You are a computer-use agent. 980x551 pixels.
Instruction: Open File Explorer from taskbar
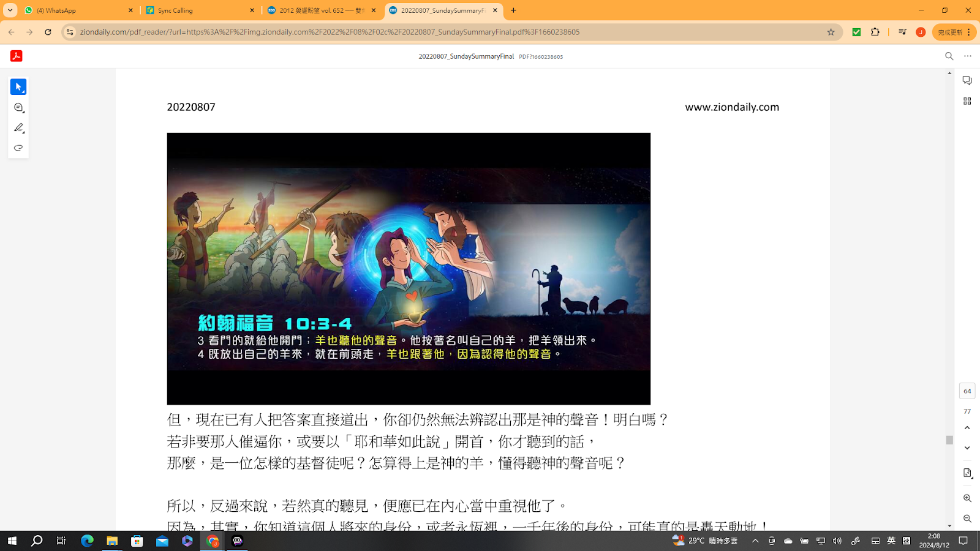click(x=112, y=541)
